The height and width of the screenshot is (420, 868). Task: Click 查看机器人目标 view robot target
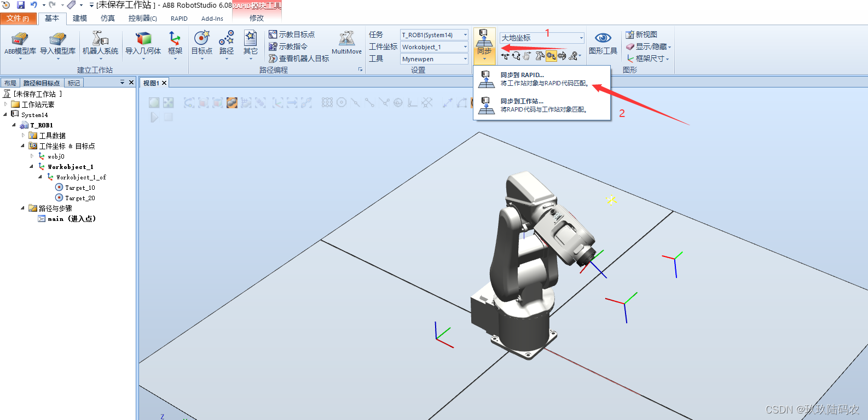point(299,59)
